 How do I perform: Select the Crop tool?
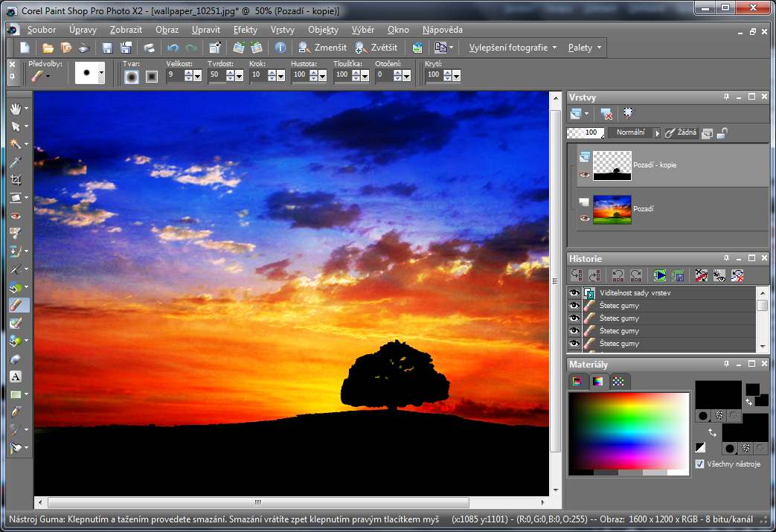pyautogui.click(x=16, y=180)
